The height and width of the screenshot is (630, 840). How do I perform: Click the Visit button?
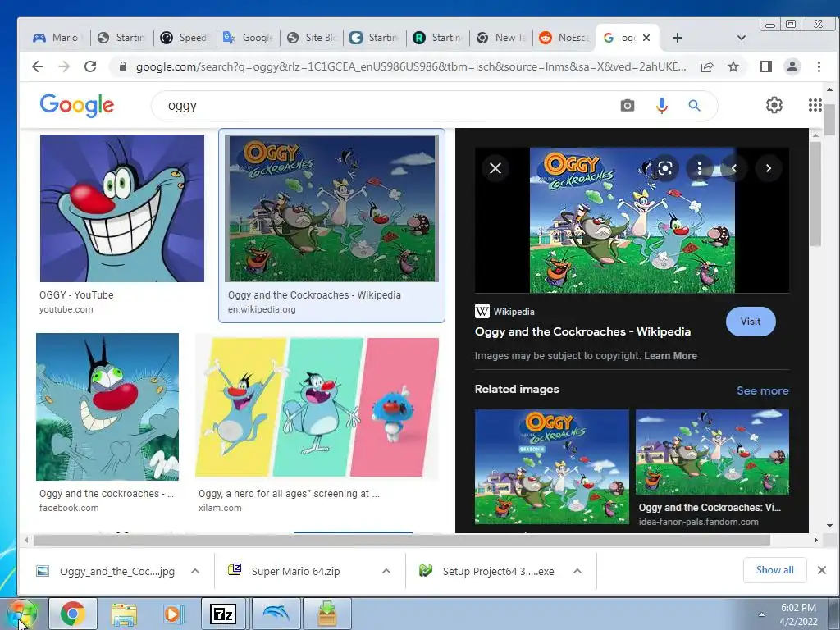751,322
